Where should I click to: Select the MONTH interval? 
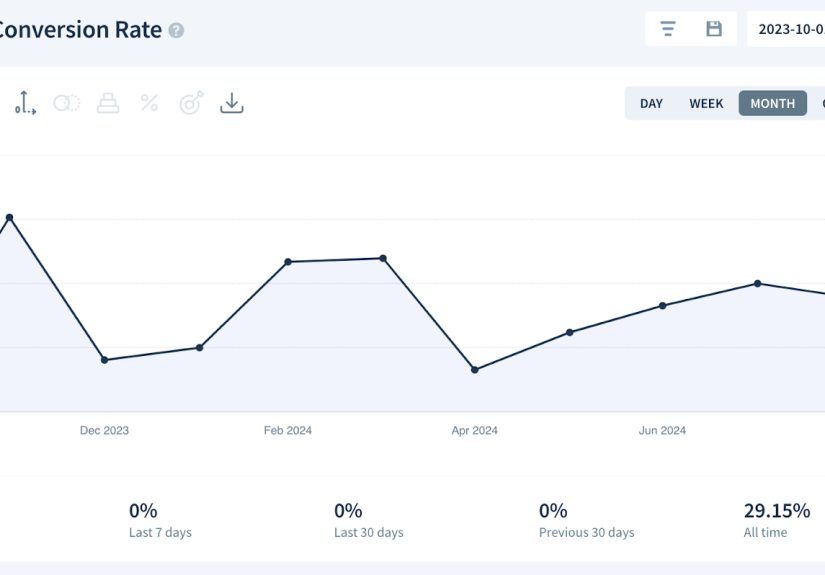772,103
